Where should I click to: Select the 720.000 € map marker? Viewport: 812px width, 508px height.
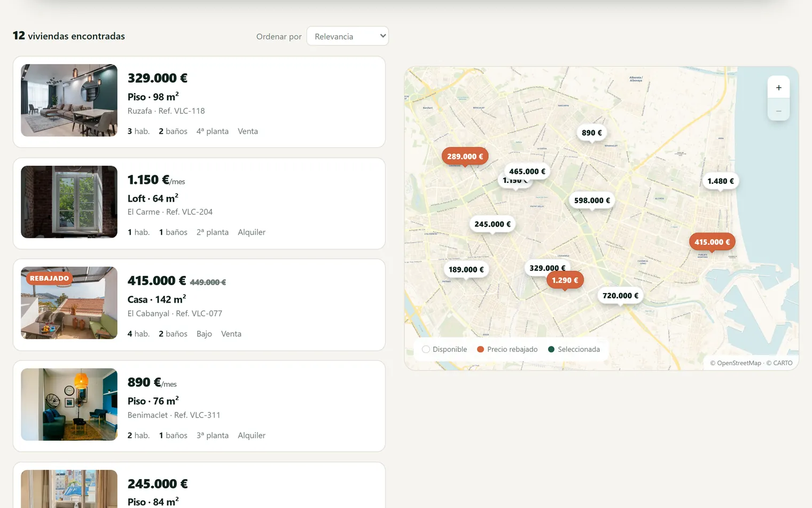tap(620, 295)
